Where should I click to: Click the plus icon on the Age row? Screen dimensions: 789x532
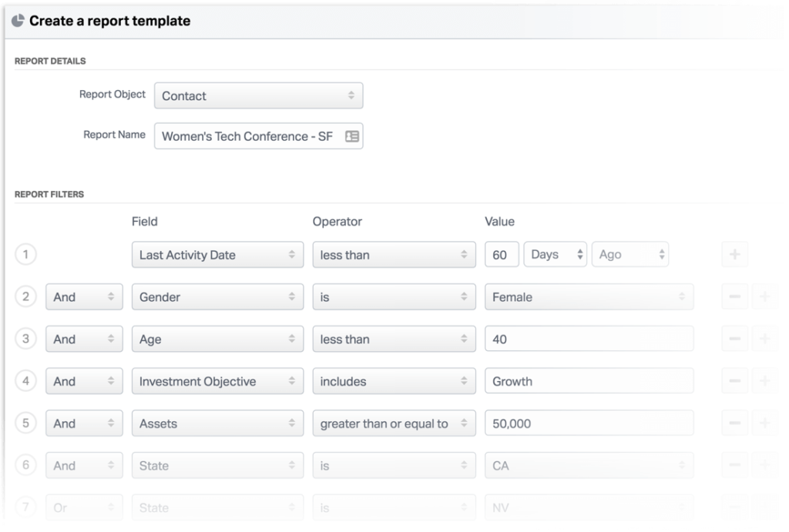(765, 339)
